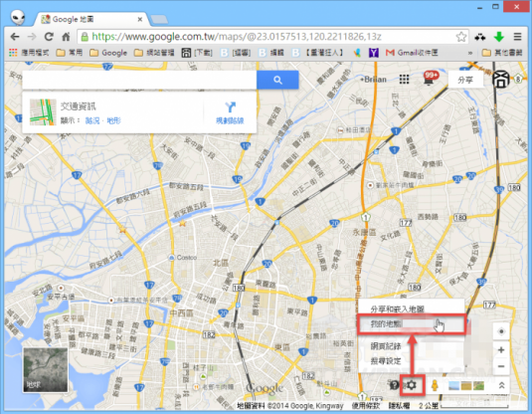This screenshot has width=532, height=414.
Task: Bookmark this page with the star icon
Action: [x=461, y=37]
